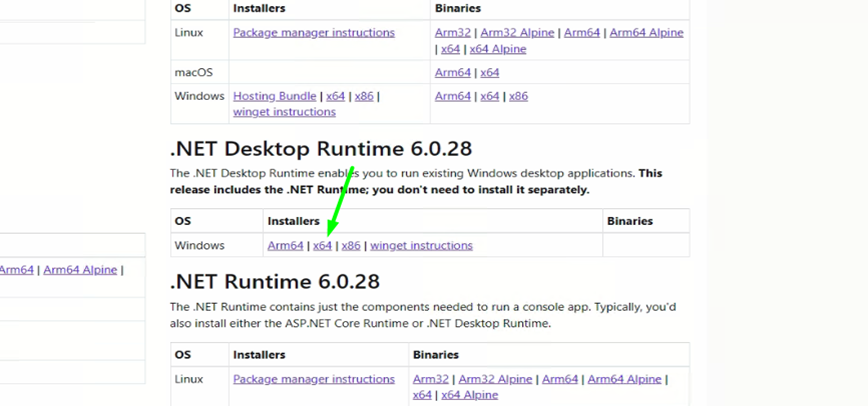Download x64 Alpine Linux binary in top table
The height and width of the screenshot is (406, 868).
(x=498, y=49)
